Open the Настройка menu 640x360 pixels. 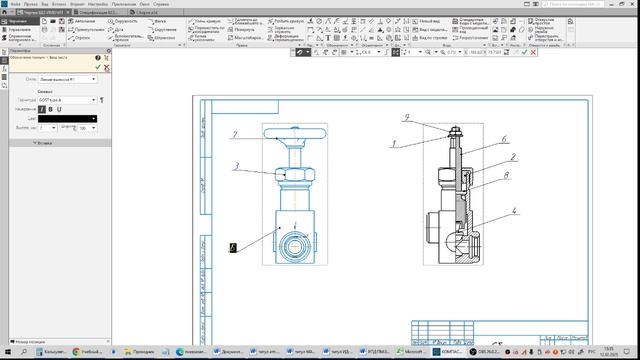tap(98, 4)
